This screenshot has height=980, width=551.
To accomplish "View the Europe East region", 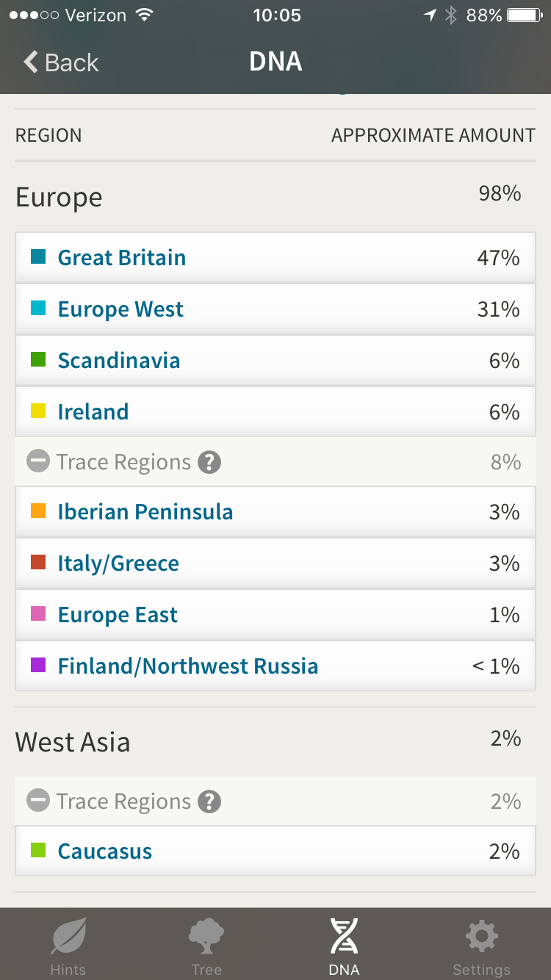I will click(x=118, y=615).
